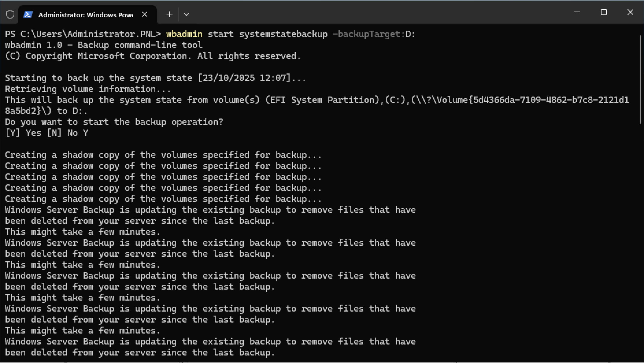Click the -backupTarget:D: parameter text
The image size is (644, 363).
pos(374,34)
